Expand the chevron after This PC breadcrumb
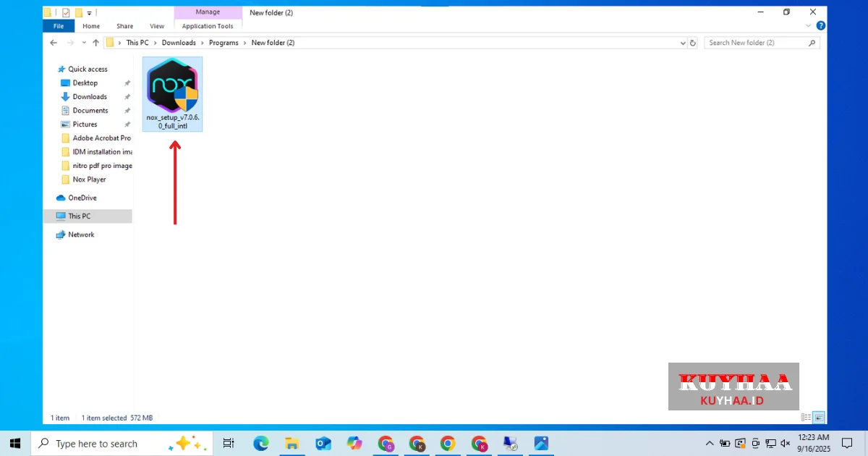Viewport: 868px width, 456px height. [x=155, y=43]
